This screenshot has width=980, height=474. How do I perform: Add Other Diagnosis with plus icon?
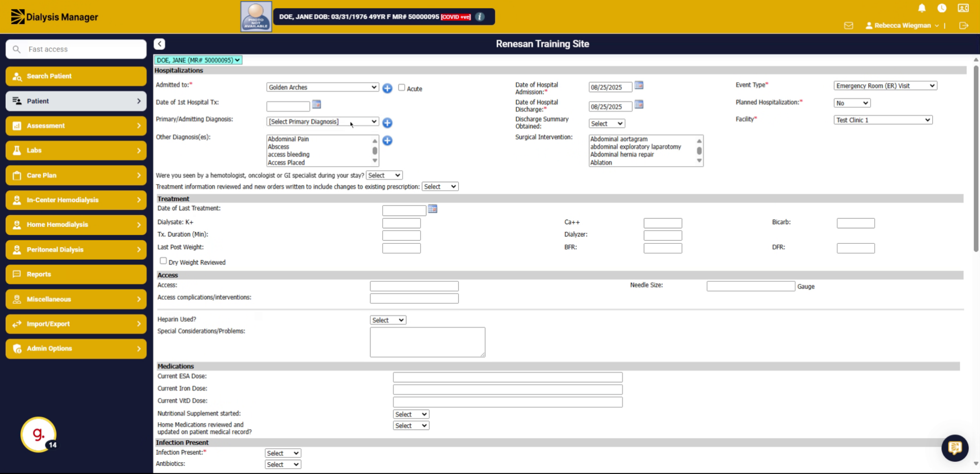tap(387, 140)
